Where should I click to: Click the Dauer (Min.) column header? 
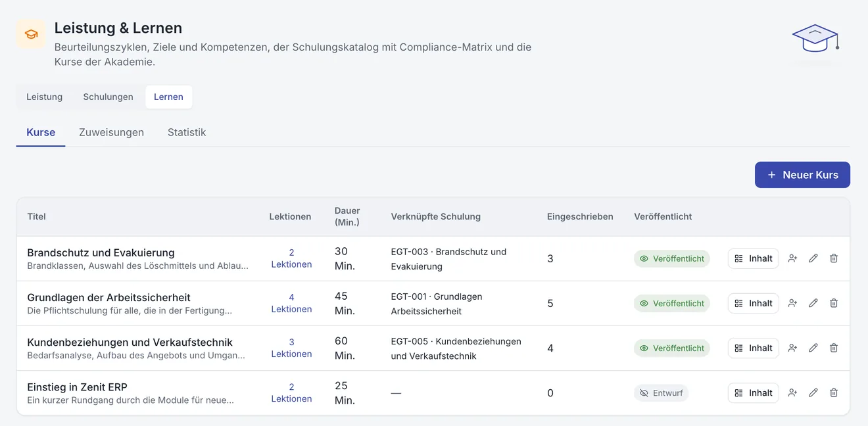[347, 216]
